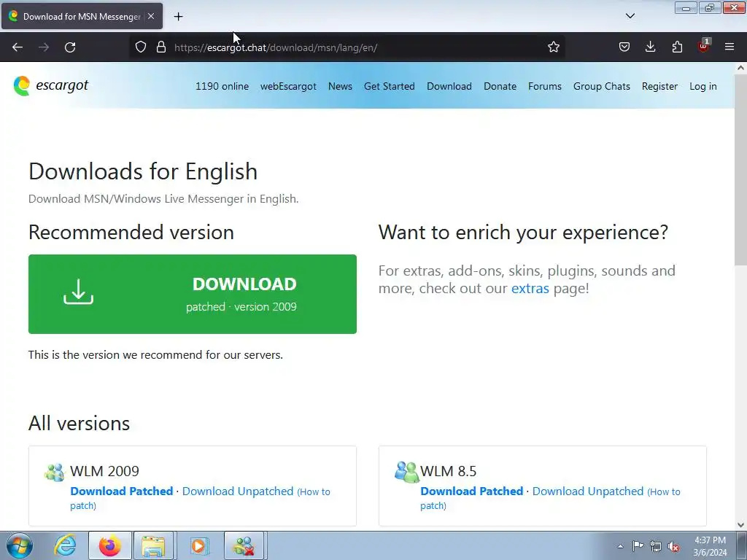Close the Download for MSN Messenger tab
747x560 pixels.
151,16
